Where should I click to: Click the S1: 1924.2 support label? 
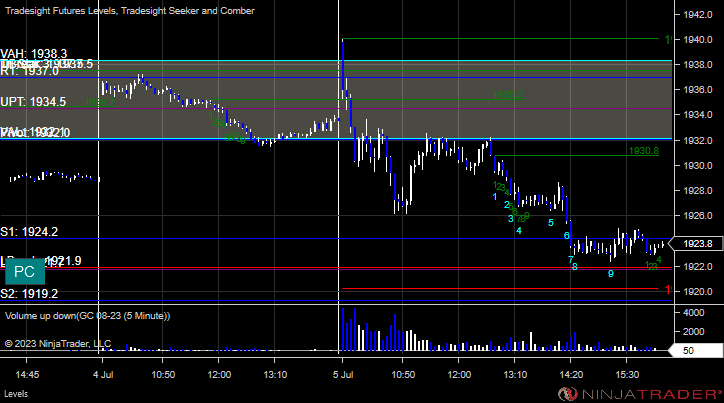point(29,232)
